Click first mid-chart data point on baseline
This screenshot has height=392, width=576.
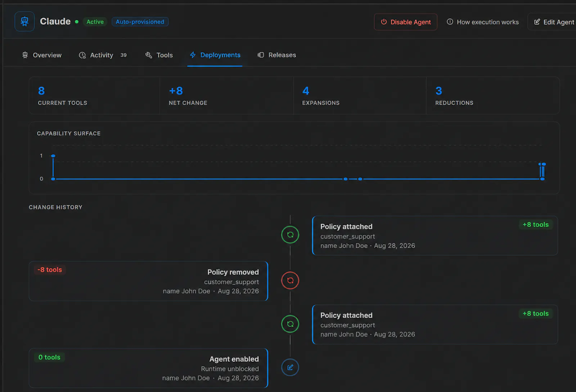pyautogui.click(x=346, y=179)
